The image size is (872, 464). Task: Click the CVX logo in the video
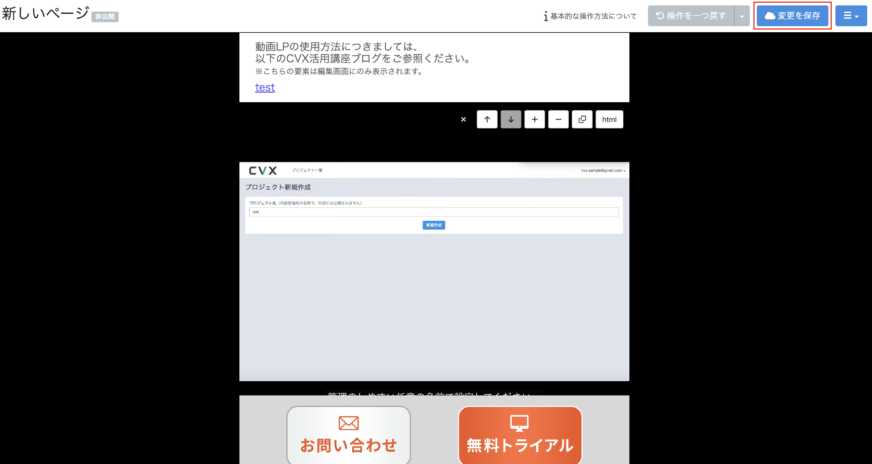[264, 171]
